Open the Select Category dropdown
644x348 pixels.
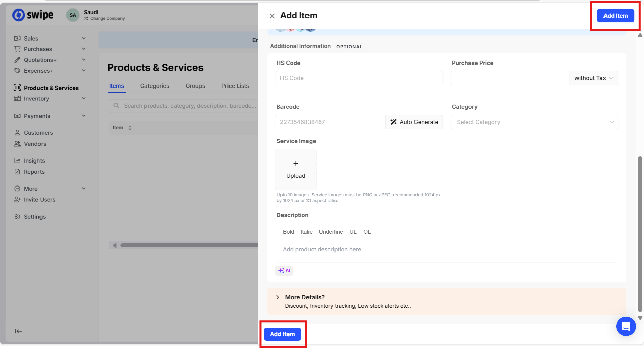[x=534, y=122]
